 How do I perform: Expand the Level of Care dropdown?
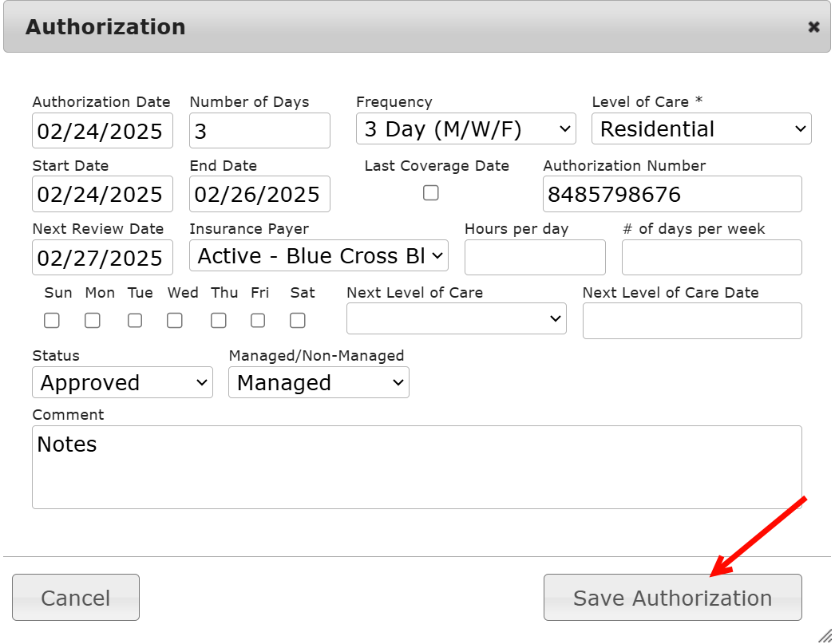click(x=701, y=129)
